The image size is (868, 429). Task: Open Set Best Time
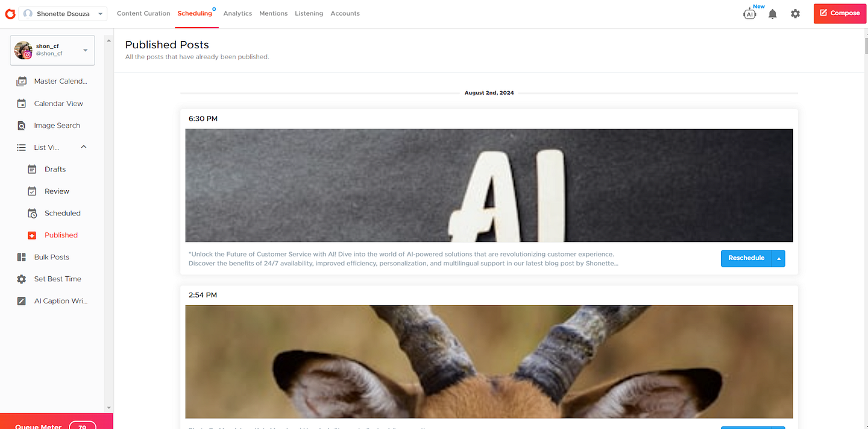[x=57, y=279]
